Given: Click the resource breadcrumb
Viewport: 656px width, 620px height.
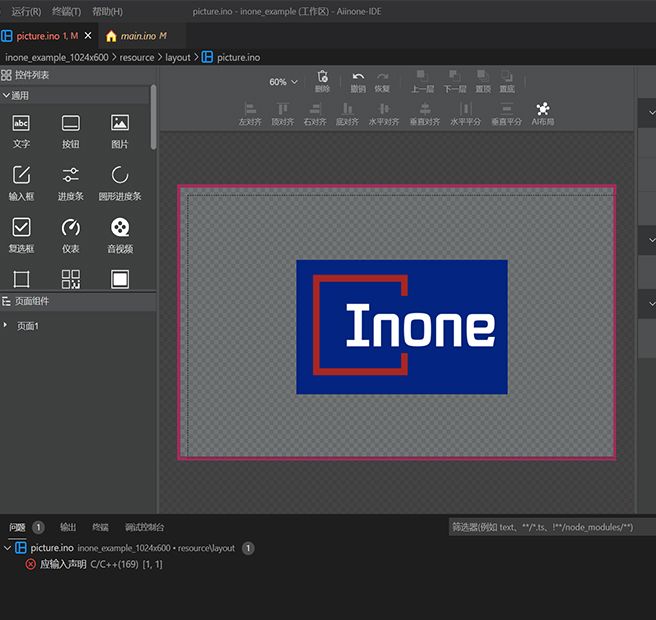Looking at the screenshot, I should (x=137, y=57).
